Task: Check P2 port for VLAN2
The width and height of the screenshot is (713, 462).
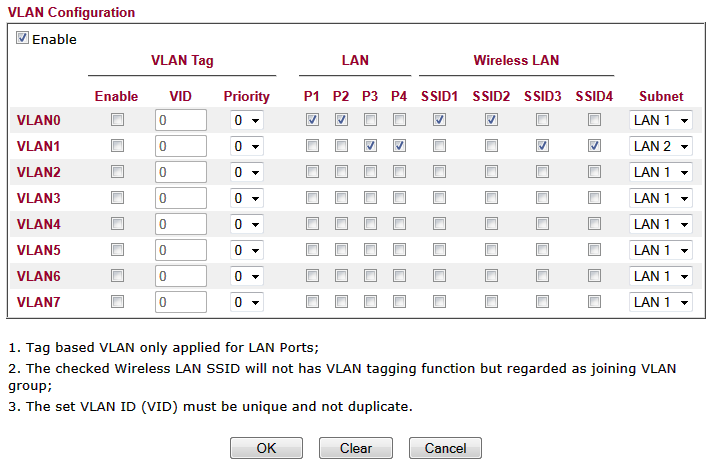Action: pyautogui.click(x=341, y=172)
